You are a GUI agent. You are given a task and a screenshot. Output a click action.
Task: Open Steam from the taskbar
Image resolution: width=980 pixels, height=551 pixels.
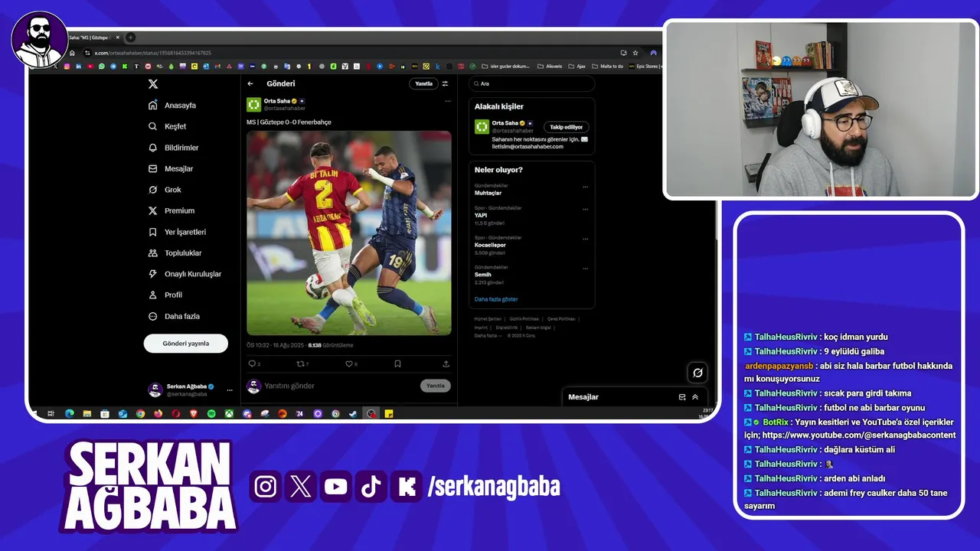click(x=353, y=413)
